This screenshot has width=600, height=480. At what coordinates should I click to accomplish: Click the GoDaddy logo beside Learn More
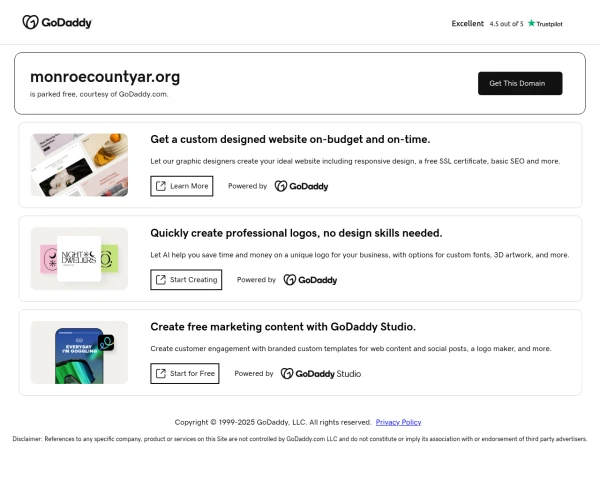pos(301,186)
